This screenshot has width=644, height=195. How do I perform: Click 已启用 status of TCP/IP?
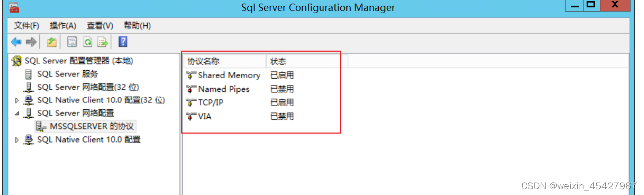click(x=282, y=103)
